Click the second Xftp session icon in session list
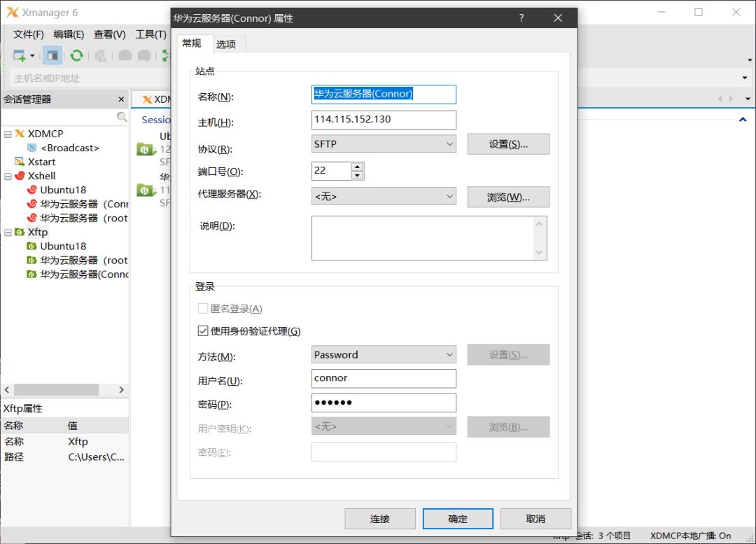Image resolution: width=756 pixels, height=544 pixels. (146, 190)
